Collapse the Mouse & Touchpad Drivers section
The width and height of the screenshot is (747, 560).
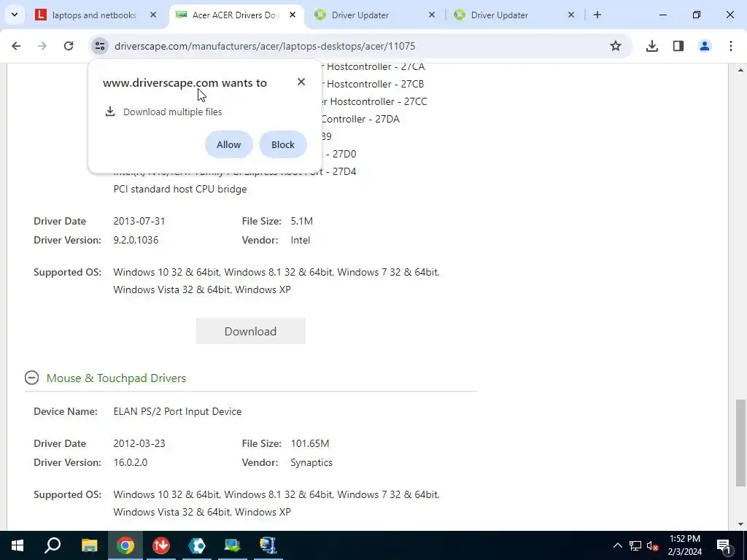click(31, 378)
